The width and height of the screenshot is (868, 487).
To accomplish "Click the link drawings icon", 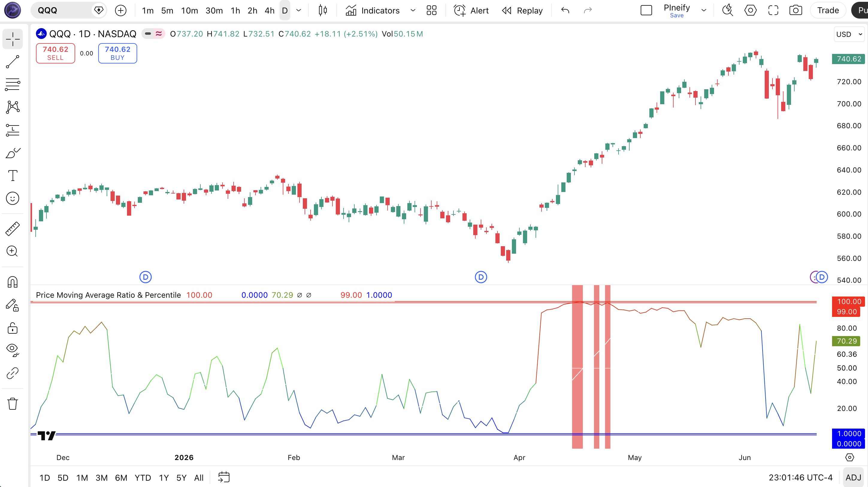I will [x=13, y=373].
